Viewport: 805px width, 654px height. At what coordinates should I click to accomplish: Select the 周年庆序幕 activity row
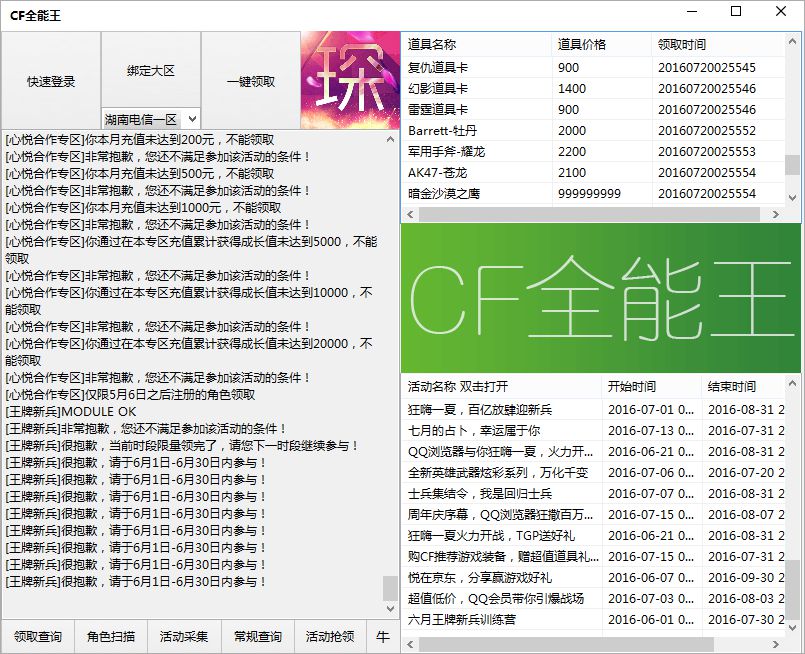(x=593, y=514)
